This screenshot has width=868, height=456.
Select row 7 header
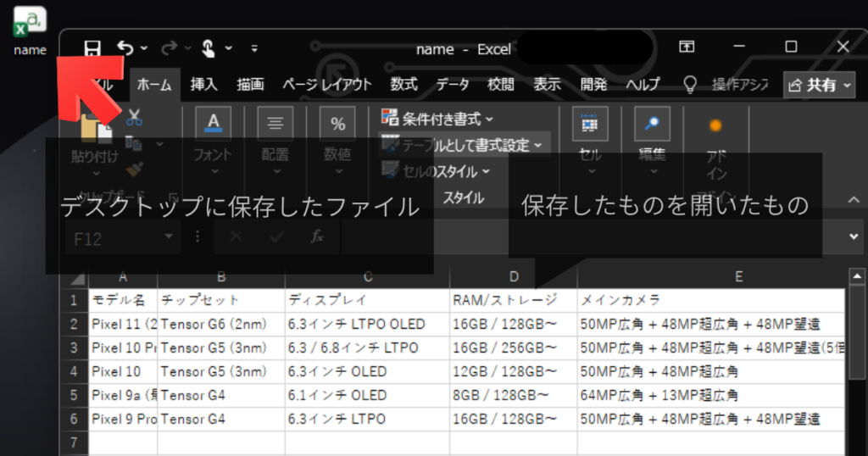pyautogui.click(x=74, y=442)
